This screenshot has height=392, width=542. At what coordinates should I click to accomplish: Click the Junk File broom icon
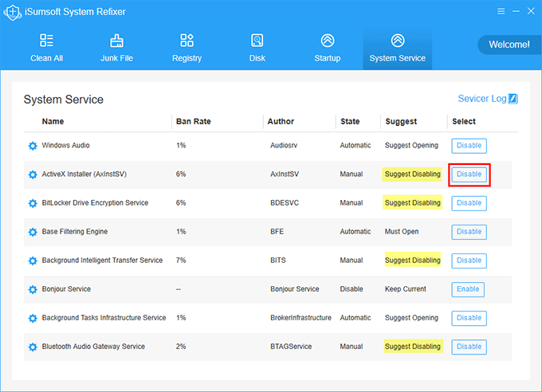117,41
